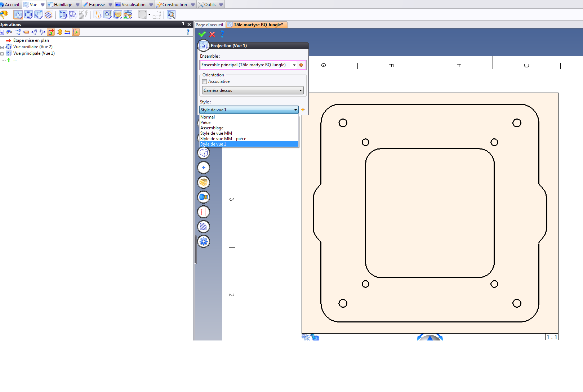Open the Construction ribbon tab
The width and height of the screenshot is (583, 392).
(172, 5)
